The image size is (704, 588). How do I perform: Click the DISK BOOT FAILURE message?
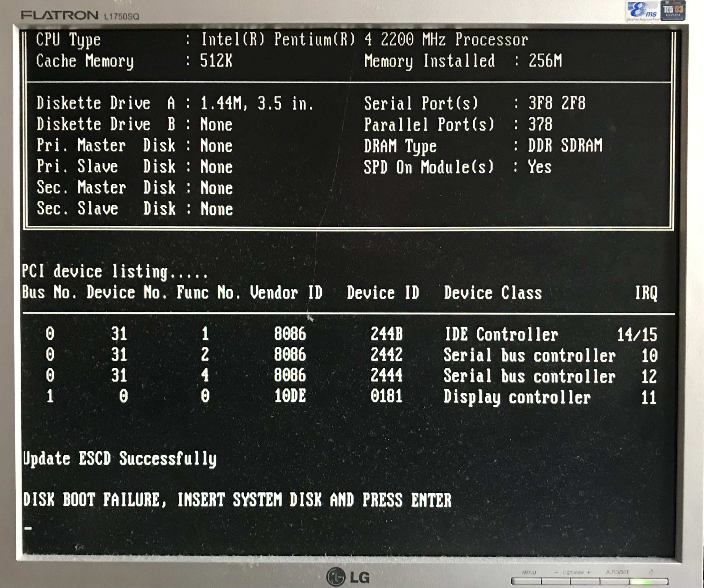click(237, 500)
